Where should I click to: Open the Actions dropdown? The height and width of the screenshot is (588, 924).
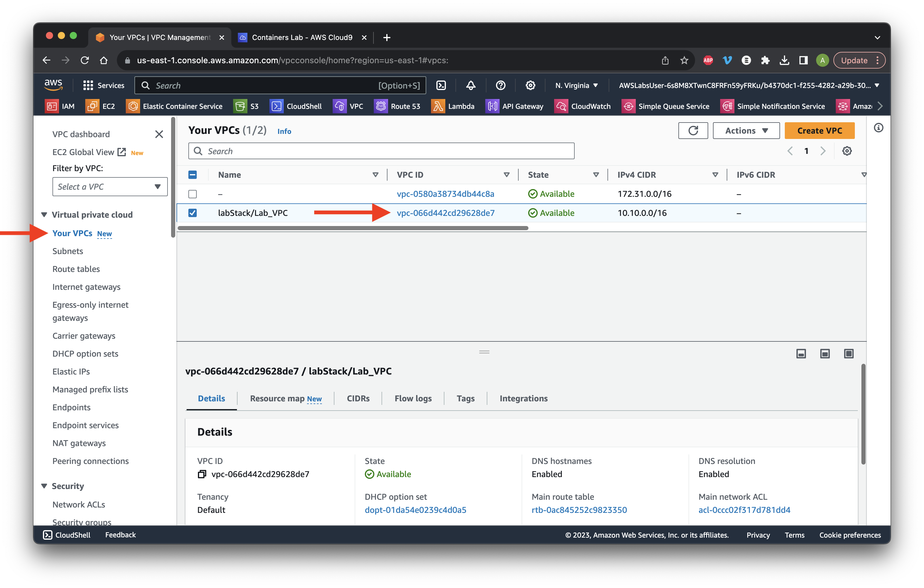tap(746, 131)
